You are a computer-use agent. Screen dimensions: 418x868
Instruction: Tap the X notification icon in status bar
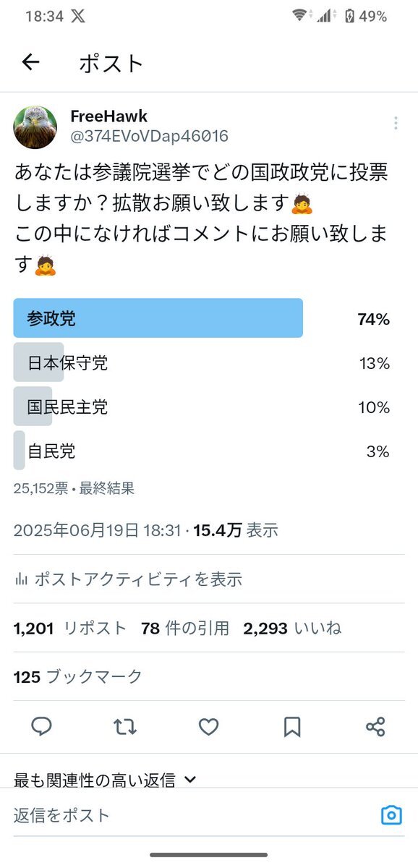tap(78, 16)
